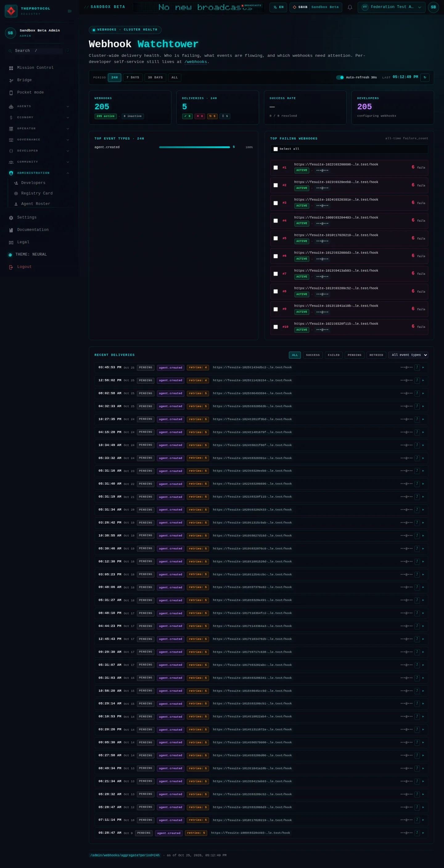Click the language EN selector

[x=278, y=7]
